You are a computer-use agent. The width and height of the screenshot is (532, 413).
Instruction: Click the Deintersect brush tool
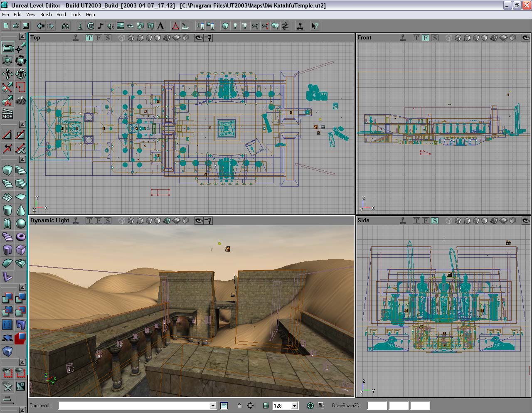[x=21, y=312]
